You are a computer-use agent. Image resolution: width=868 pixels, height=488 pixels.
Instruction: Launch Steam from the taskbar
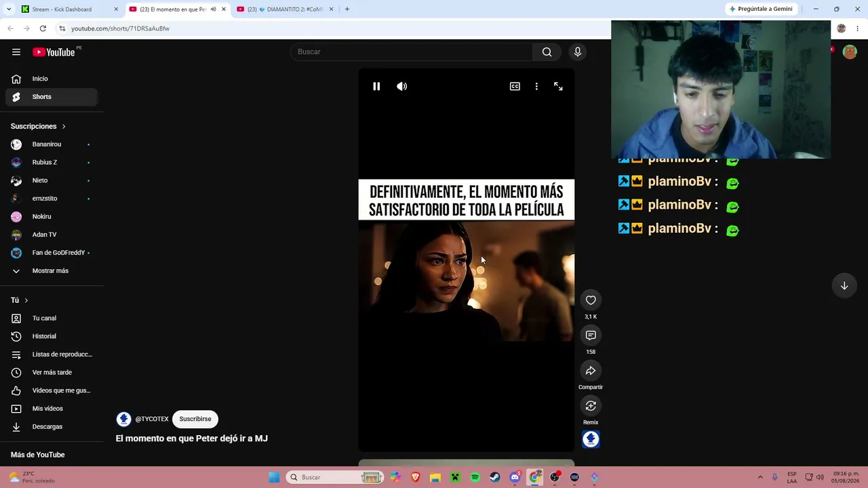click(x=494, y=477)
